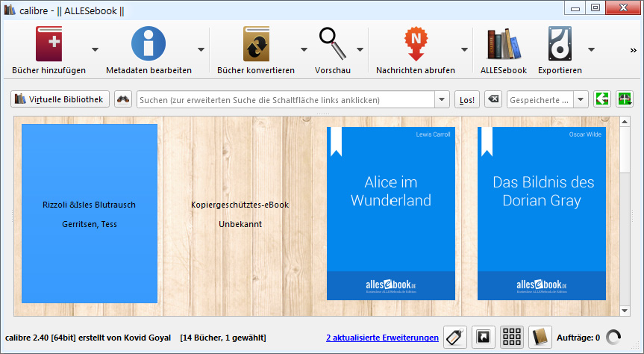The image size is (644, 354).
Task: Click the 14 Bücher, 1 gewählt status text
Action: (223, 338)
